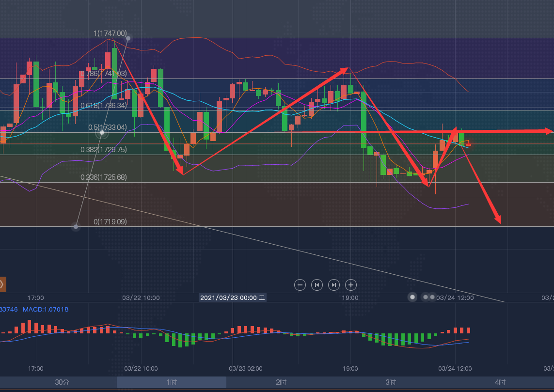Viewport: 554px width, 392px height.
Task: Click the 03/23 02:00 label on the MACD time axis
Action: [246, 368]
